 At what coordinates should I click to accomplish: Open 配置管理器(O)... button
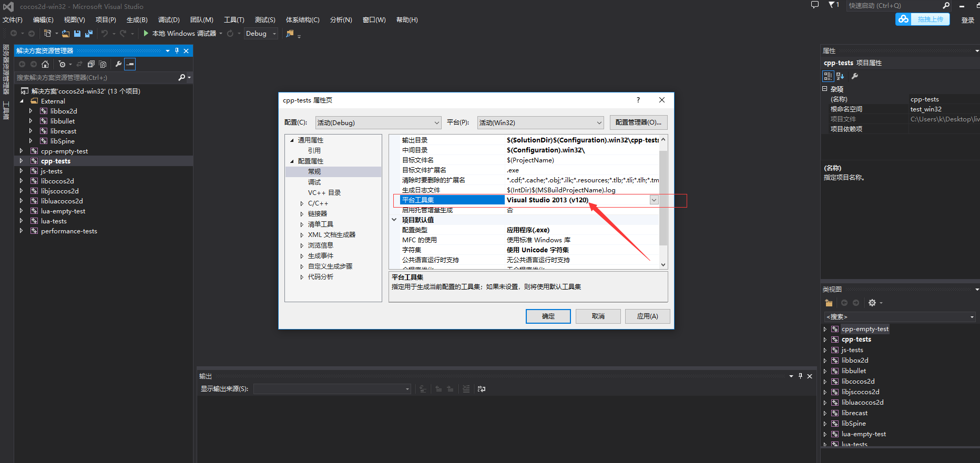click(x=639, y=122)
